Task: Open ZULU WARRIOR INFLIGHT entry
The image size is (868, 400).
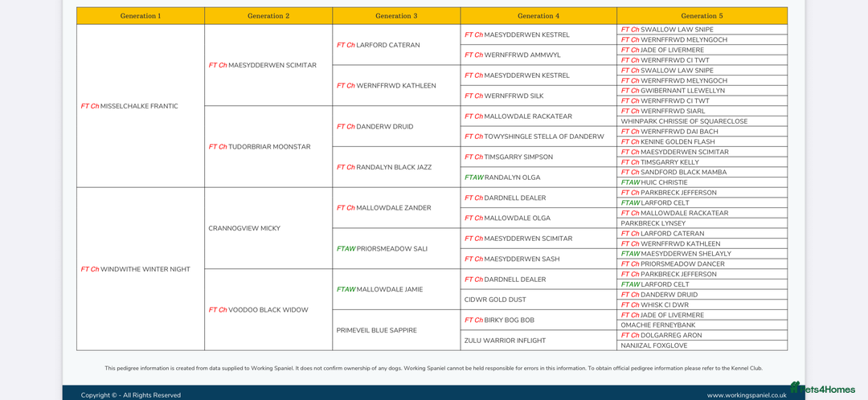Action: [x=505, y=341]
